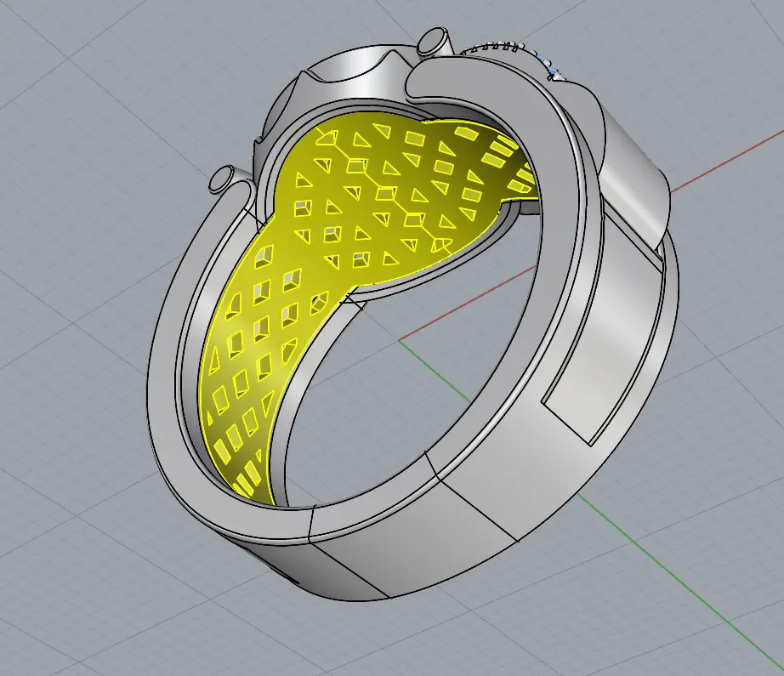Click the origin where red and green axes meet
The image size is (784, 676).
pyautogui.click(x=401, y=341)
